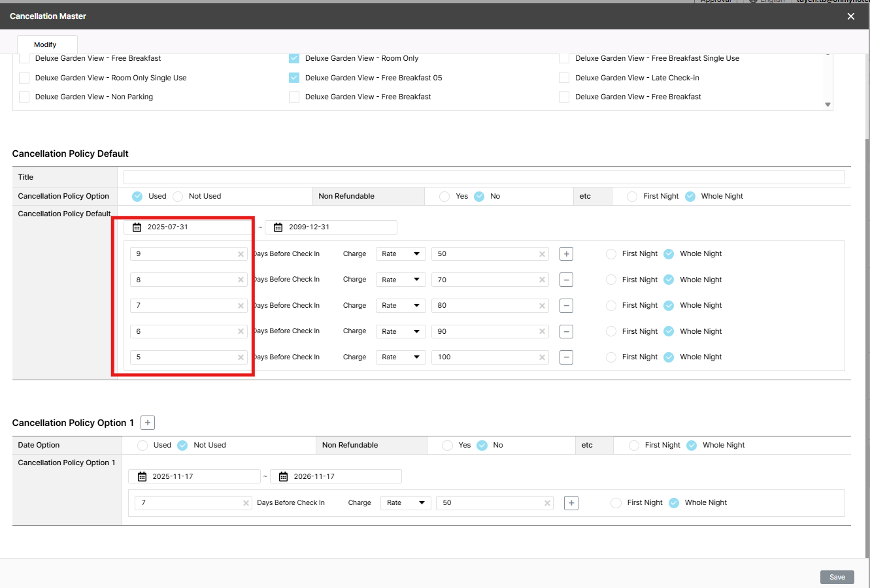Open calendar for 2026-11-17 end date
Screen dimensions: 870x588
click(x=283, y=477)
